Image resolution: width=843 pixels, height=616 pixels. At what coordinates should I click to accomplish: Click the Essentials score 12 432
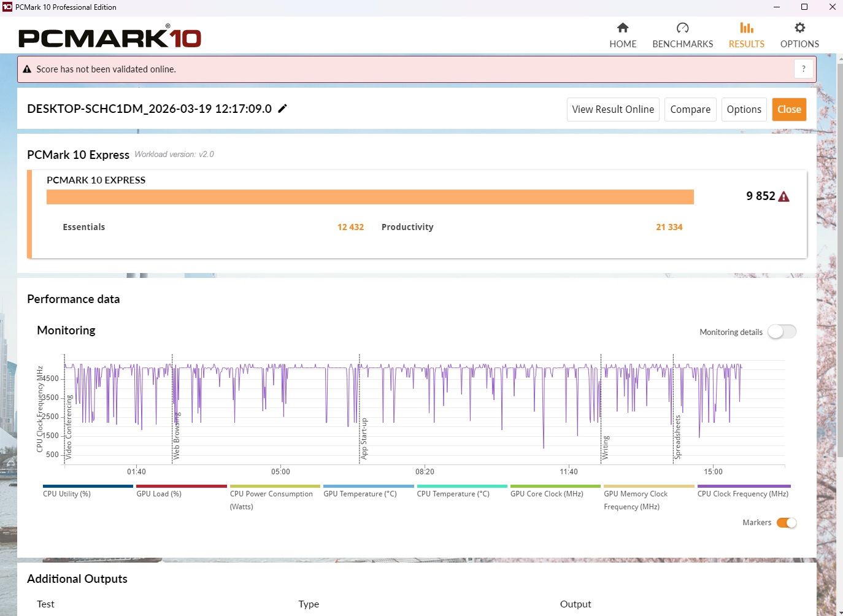350,227
